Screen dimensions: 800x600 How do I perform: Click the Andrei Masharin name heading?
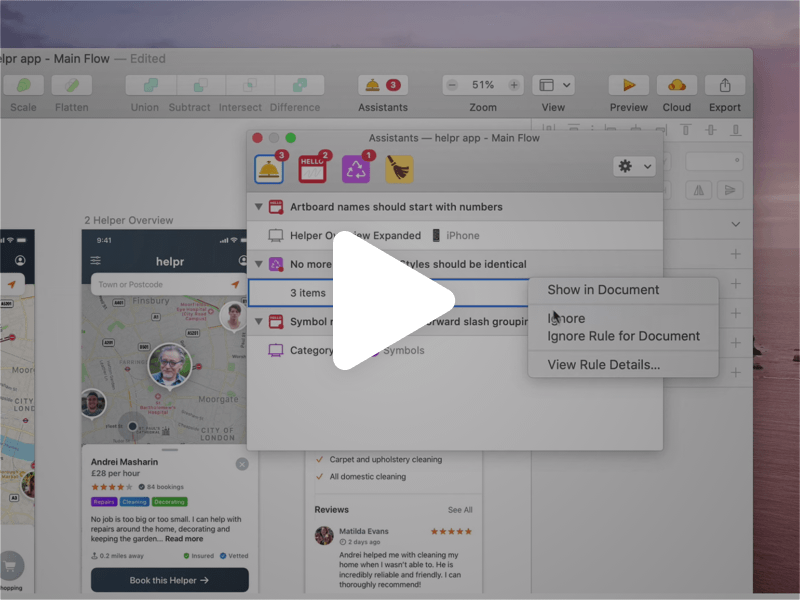tap(124, 462)
